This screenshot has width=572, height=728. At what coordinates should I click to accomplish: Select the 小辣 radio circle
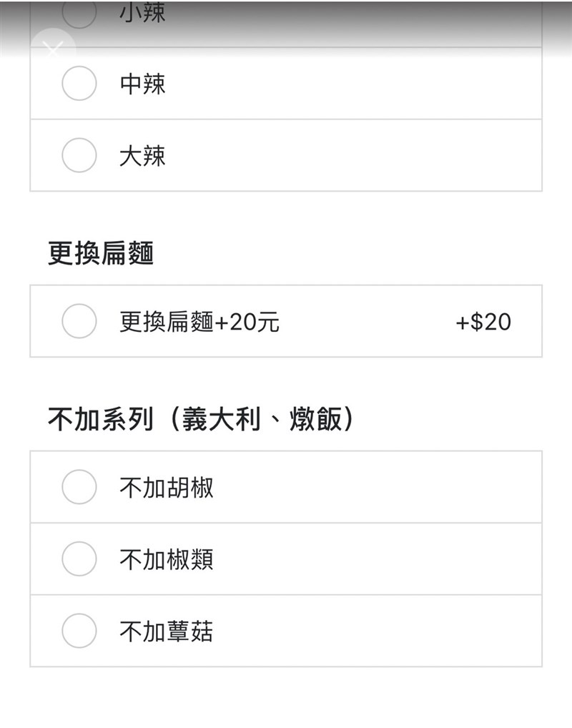(79, 13)
